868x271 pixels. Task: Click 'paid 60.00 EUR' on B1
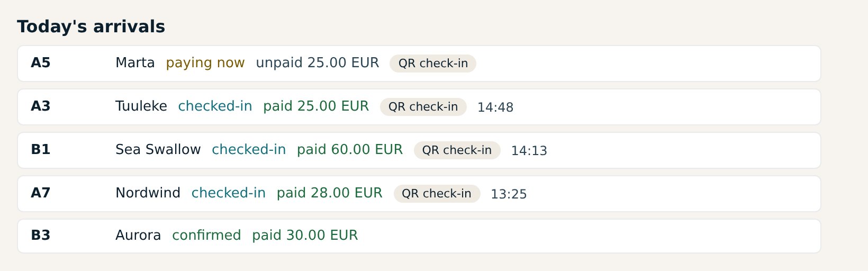click(x=350, y=150)
